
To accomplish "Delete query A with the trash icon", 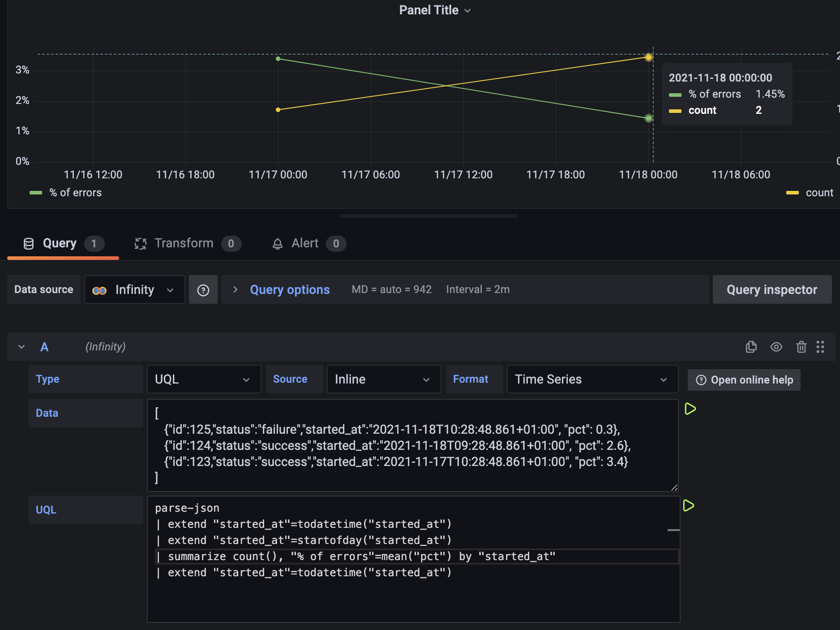I will point(801,347).
